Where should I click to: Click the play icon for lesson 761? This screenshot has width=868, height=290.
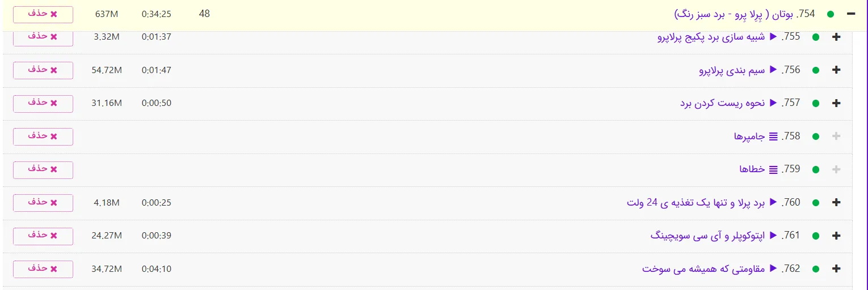(773, 235)
